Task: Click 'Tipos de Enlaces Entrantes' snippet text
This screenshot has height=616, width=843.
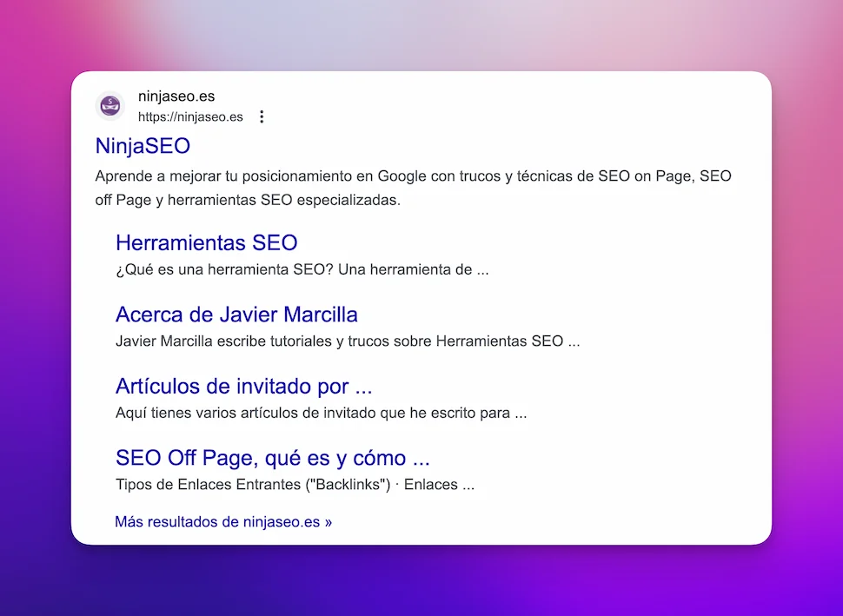Action: tap(209, 485)
